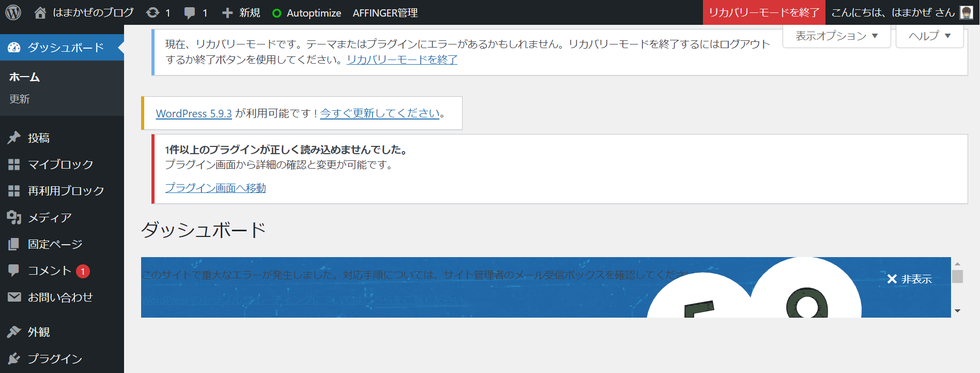The width and height of the screenshot is (980, 373).
Task: Click the 投稿 pushpin icon
Action: (x=14, y=138)
